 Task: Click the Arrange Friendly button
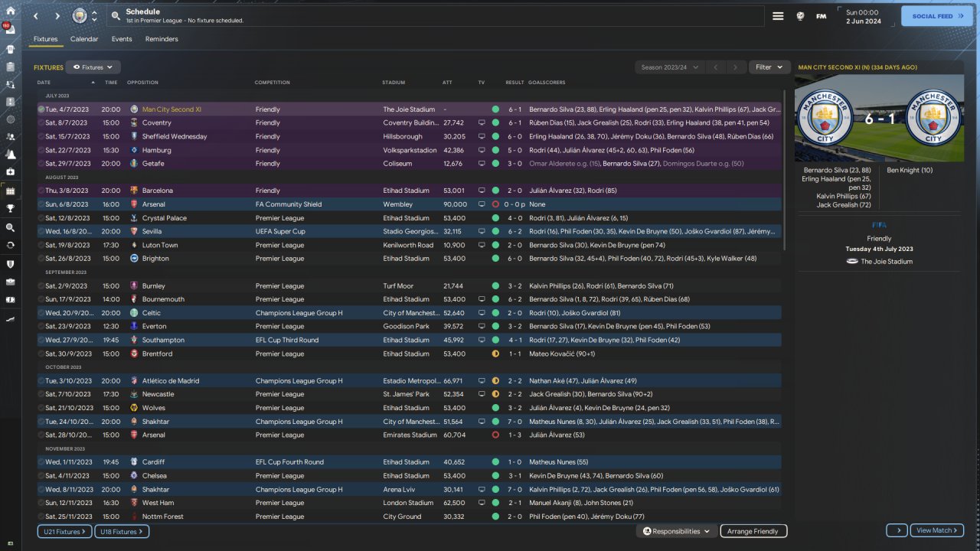pos(753,531)
